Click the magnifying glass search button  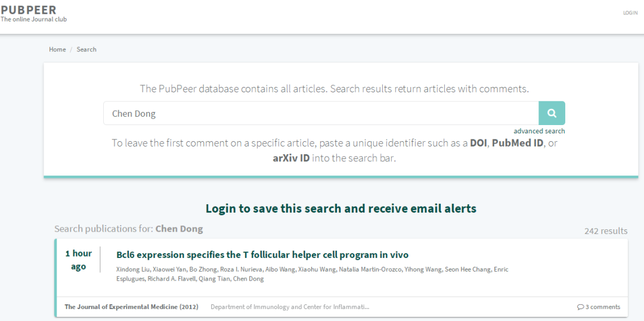[x=552, y=113]
